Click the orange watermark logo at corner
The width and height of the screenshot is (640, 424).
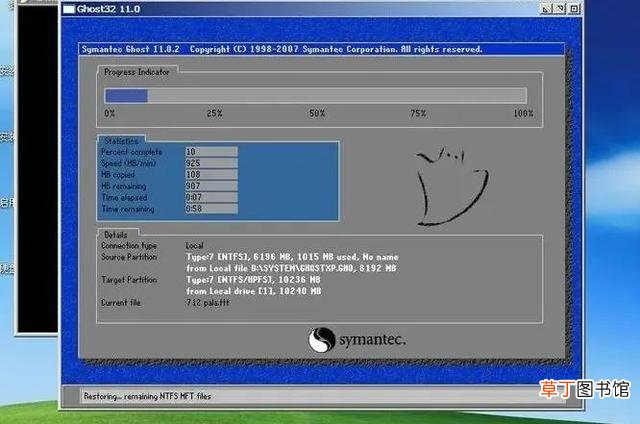click(x=584, y=389)
